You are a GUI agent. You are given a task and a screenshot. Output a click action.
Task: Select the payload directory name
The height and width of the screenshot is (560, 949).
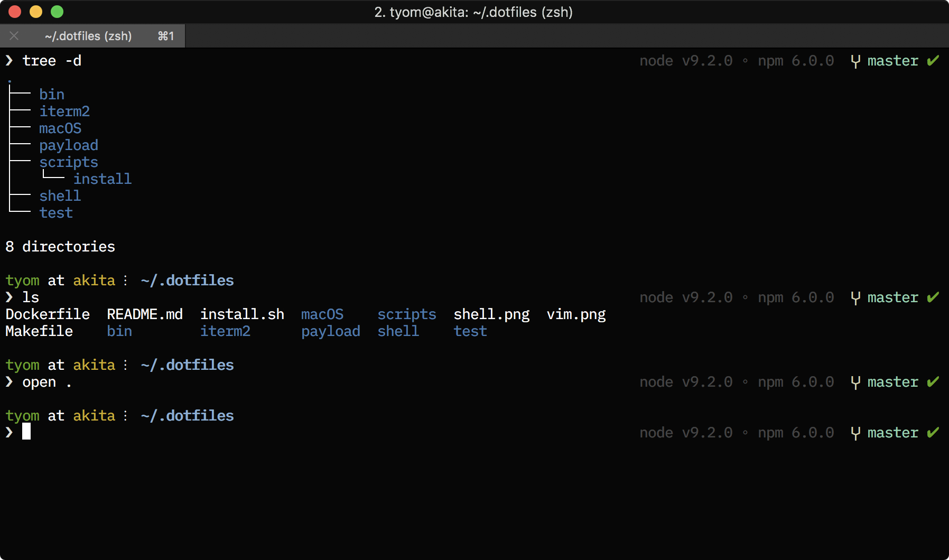pyautogui.click(x=69, y=145)
